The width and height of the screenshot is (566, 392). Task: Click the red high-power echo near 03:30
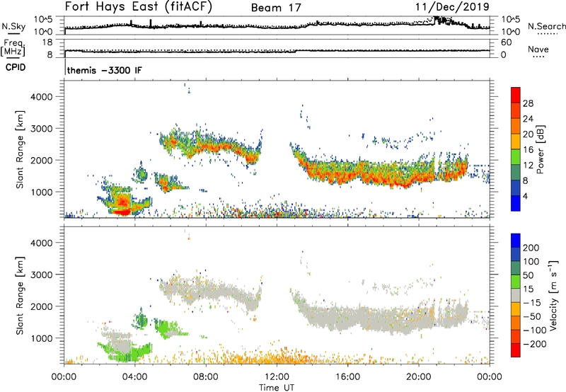[x=123, y=212]
